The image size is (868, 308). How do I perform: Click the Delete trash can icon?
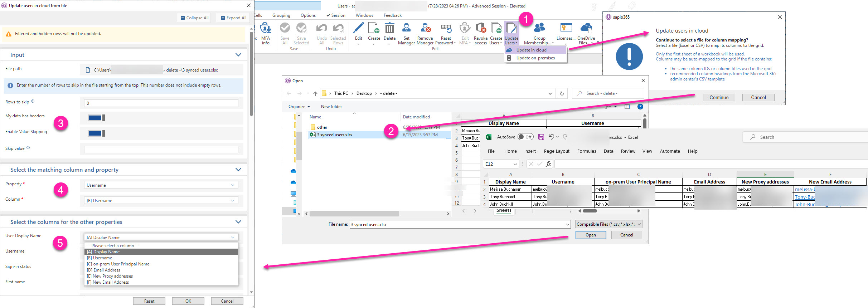click(x=389, y=29)
